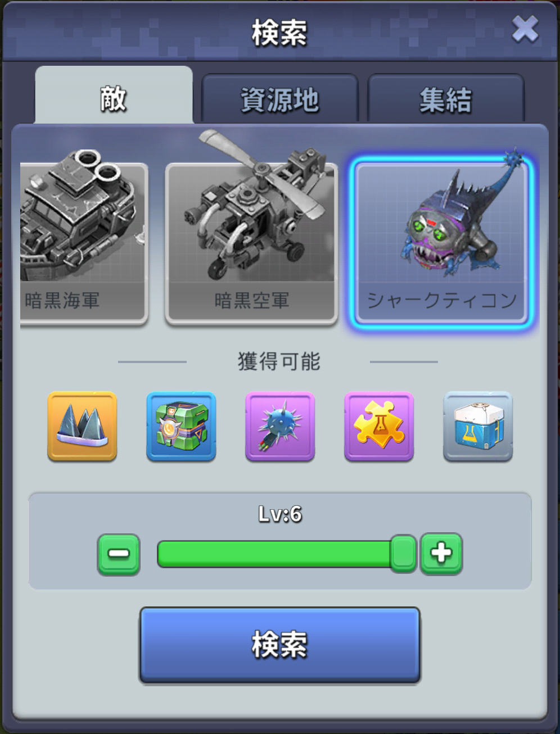Tap the green treasure chest reward icon
560x734 pixels.
[x=181, y=426]
